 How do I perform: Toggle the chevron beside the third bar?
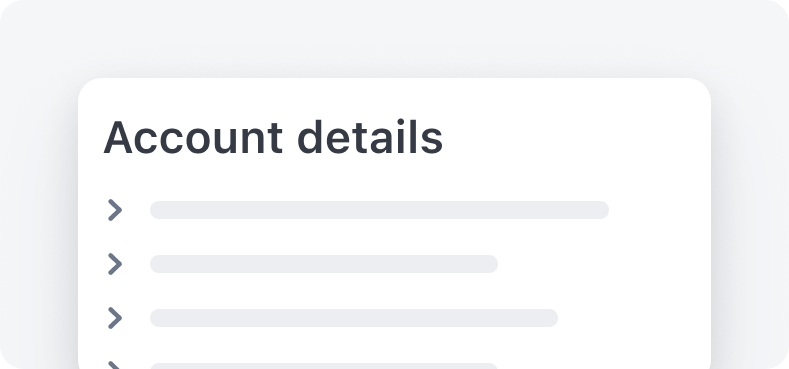115,318
